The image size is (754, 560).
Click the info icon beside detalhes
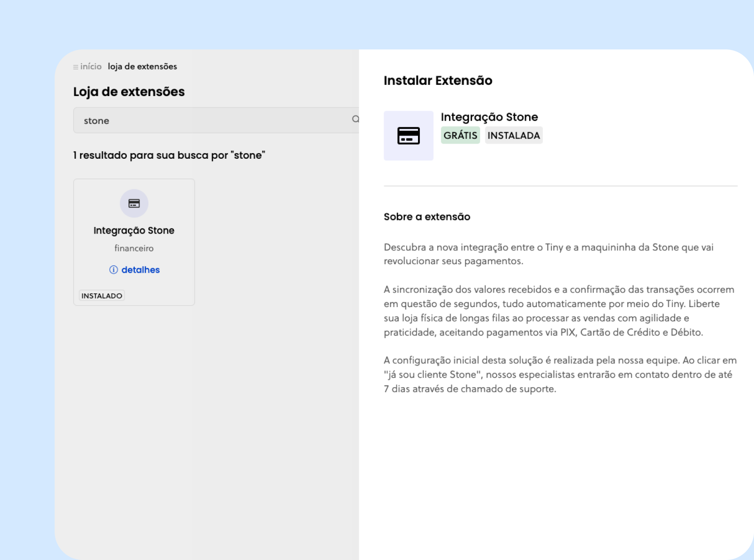114,270
